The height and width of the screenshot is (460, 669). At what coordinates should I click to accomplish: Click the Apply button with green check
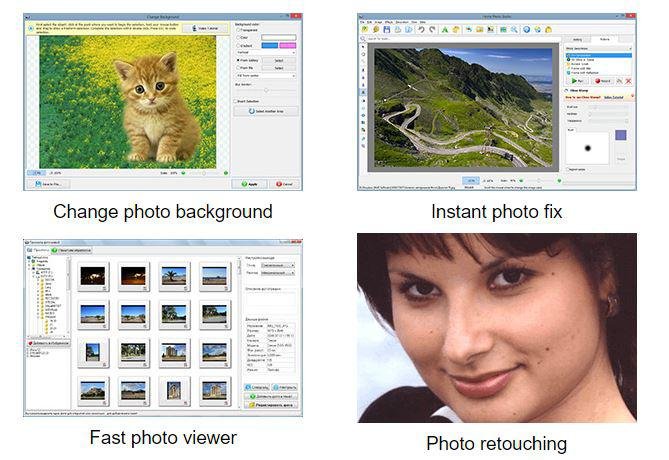click(250, 184)
